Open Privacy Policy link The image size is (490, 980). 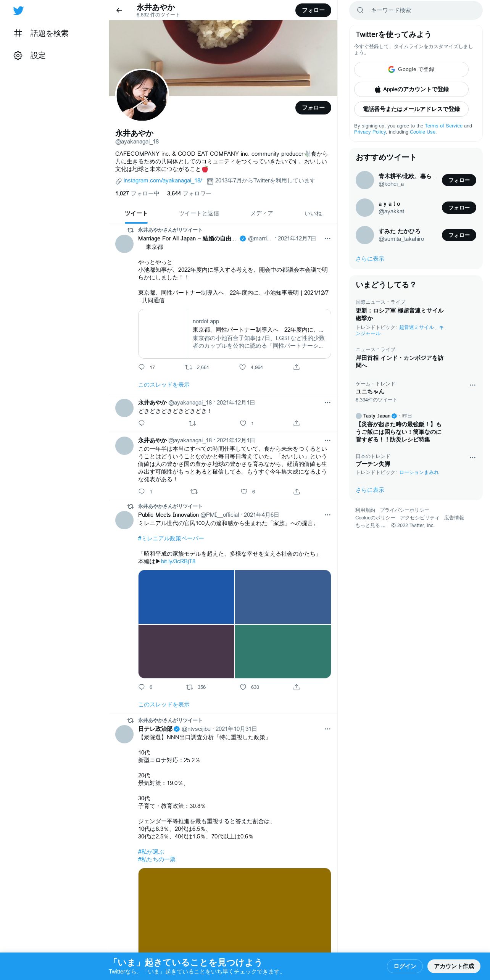coord(370,132)
